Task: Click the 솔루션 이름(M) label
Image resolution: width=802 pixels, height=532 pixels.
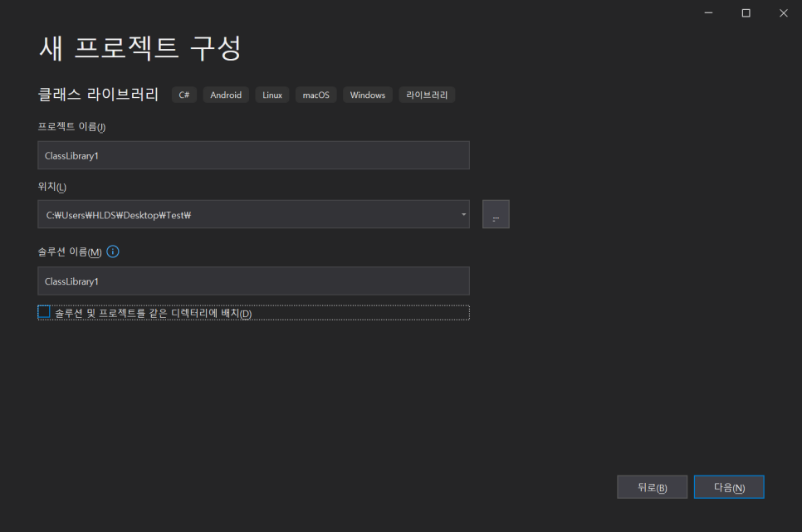Action: 70,251
